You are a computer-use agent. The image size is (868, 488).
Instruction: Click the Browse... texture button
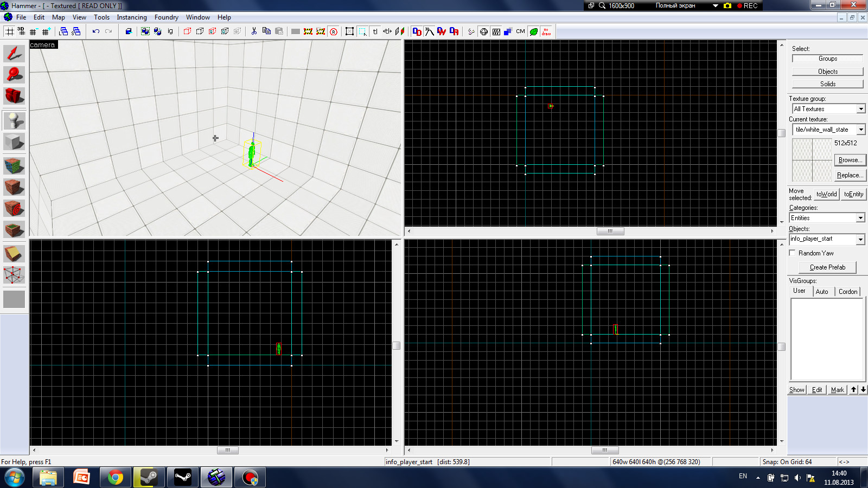[850, 160]
